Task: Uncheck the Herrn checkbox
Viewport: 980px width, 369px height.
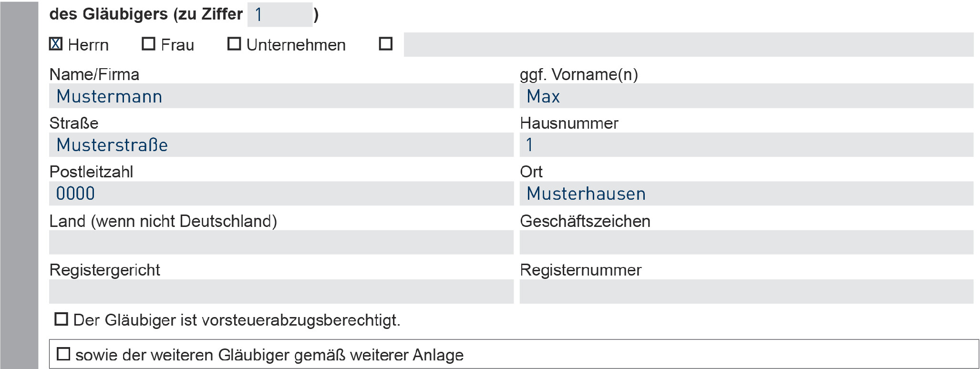Action: (x=56, y=44)
